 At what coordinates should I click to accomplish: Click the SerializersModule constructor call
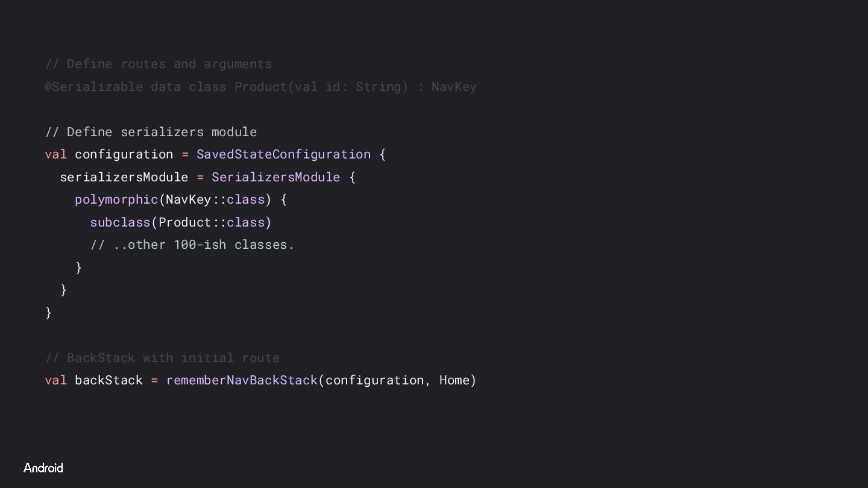click(x=275, y=177)
